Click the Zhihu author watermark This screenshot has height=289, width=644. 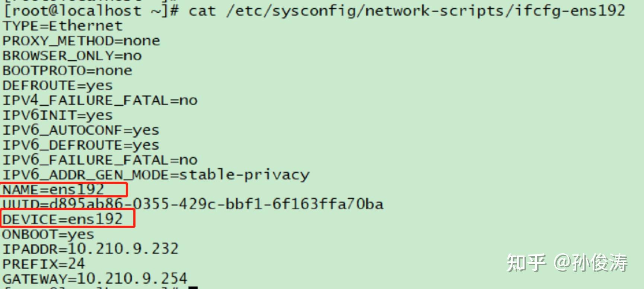[567, 263]
